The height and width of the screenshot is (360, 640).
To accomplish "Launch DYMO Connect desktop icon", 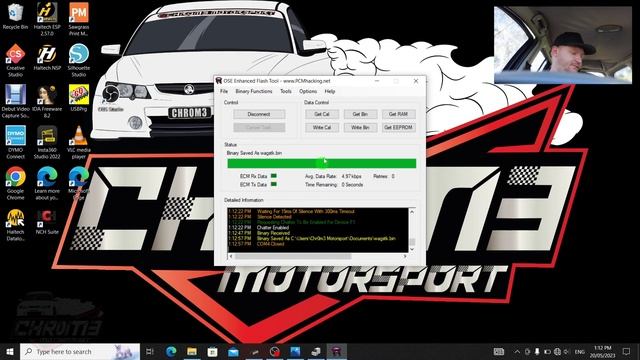I will pos(16,142).
